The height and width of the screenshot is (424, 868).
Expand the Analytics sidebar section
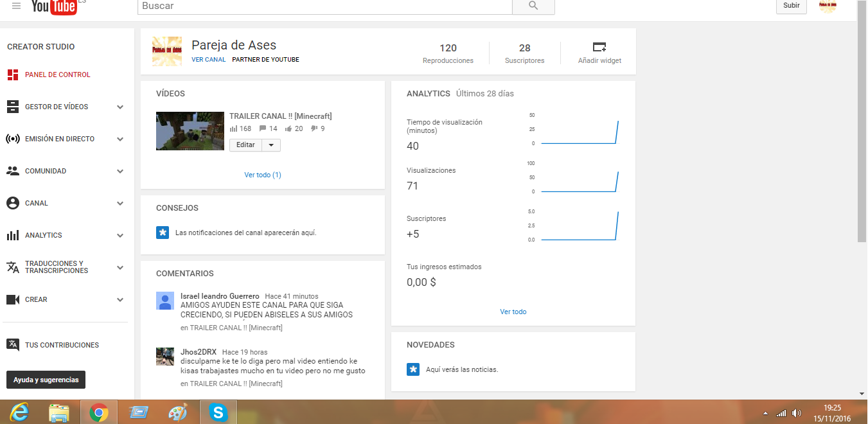coord(120,236)
